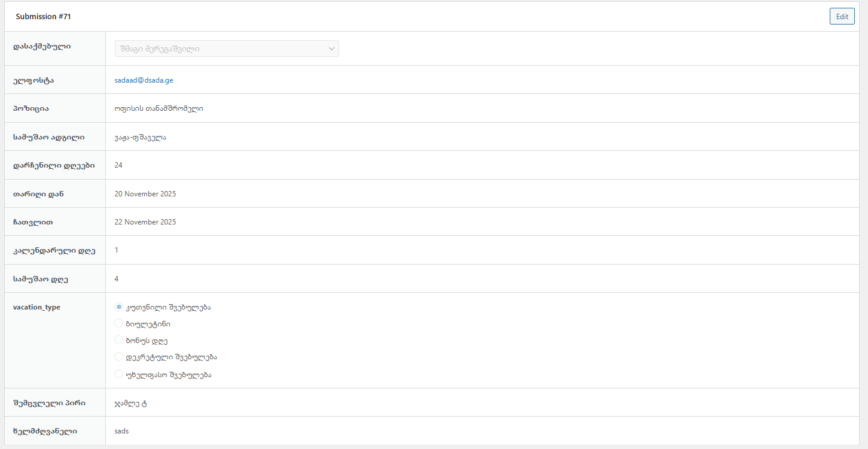Image resolution: width=868 pixels, height=449 pixels.
Task: Click the ვაჟა-ფშაველა workplace value
Action: click(x=140, y=137)
